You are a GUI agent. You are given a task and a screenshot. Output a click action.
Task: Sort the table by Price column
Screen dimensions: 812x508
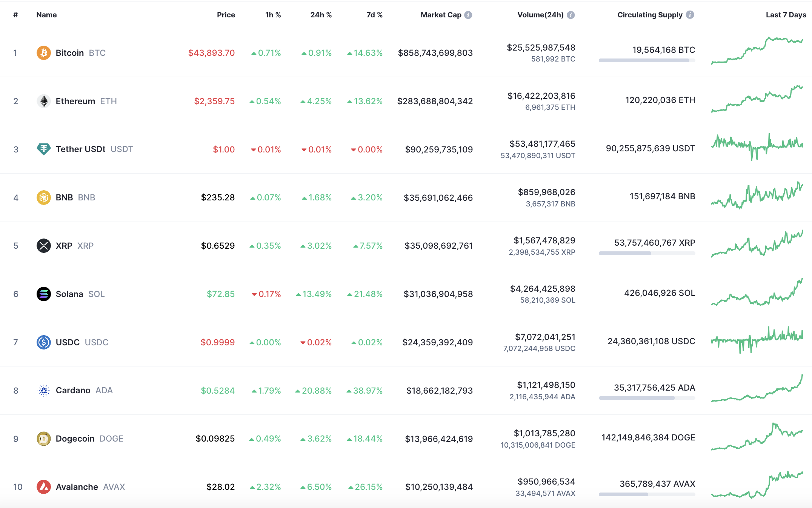click(226, 15)
